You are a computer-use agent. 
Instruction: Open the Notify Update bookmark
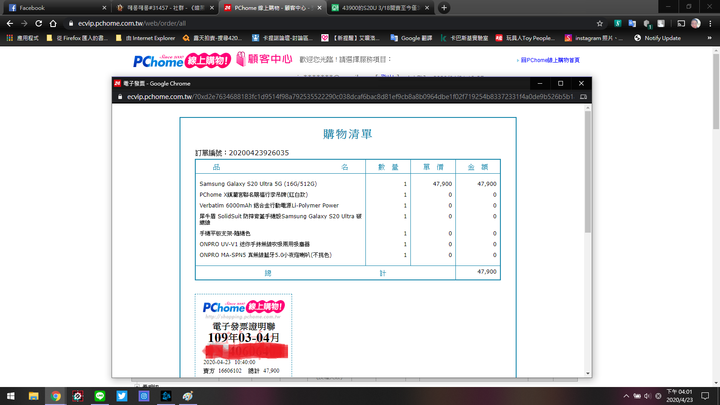657,38
